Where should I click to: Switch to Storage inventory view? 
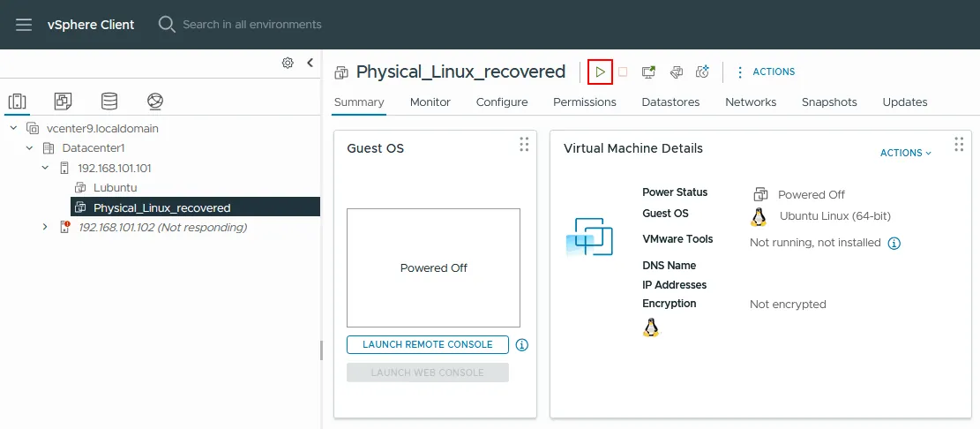pos(109,101)
